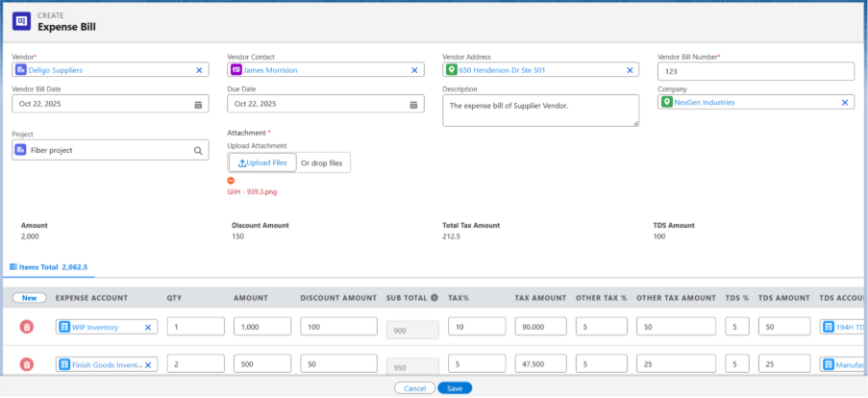Clear the 650 Henderson Dr address
The height and width of the screenshot is (398, 868).
click(631, 70)
